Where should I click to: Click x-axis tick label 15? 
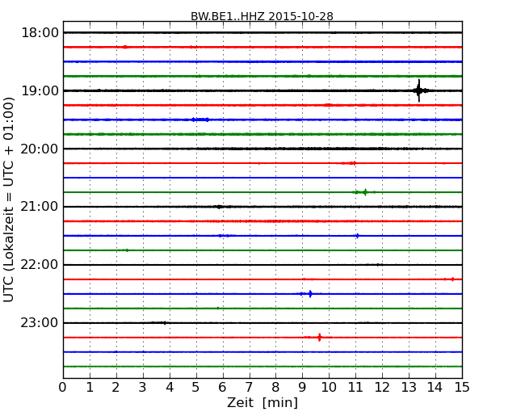[x=462, y=387]
